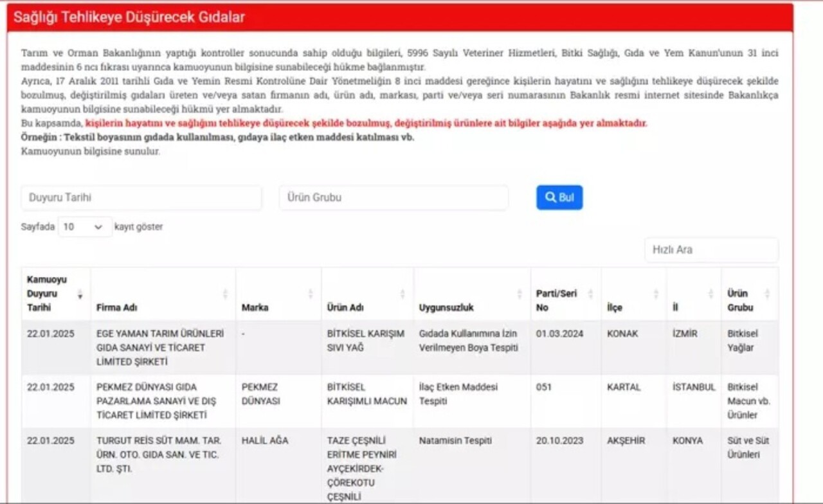Focus the Ürün Grubu input field
The image size is (823, 504).
point(393,197)
